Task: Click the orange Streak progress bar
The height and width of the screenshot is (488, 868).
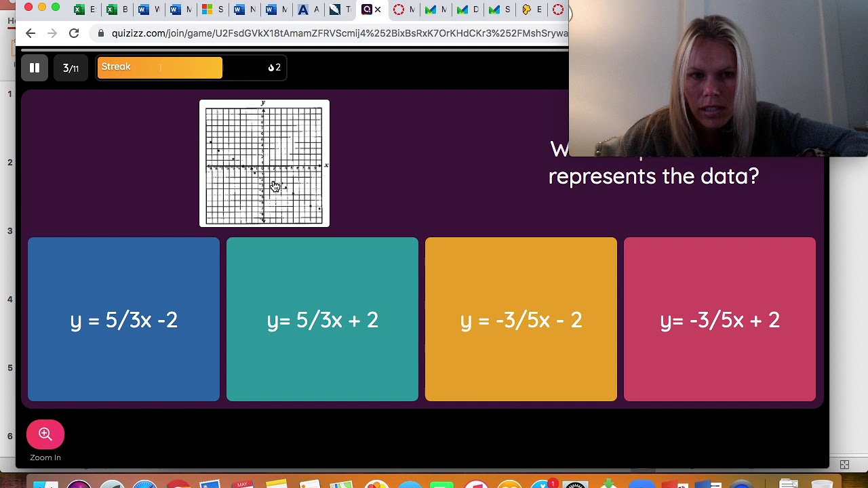Action: (x=159, y=68)
